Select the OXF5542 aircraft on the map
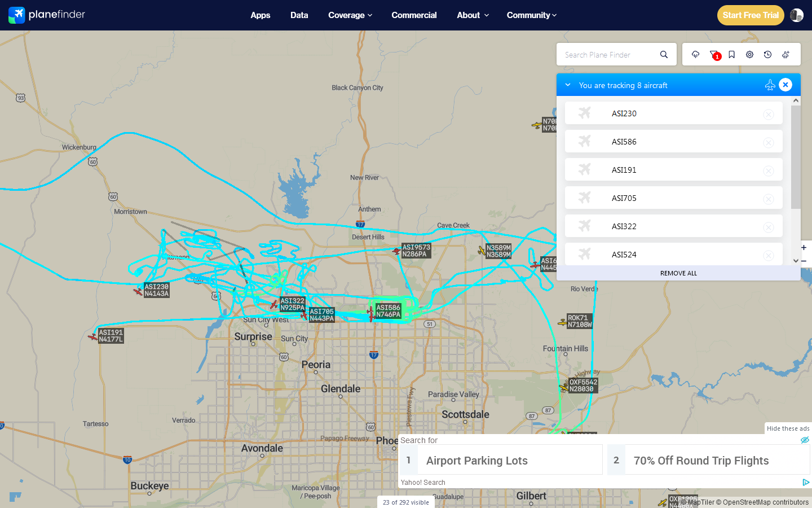Screen dimensions: 812x508 [564, 387]
